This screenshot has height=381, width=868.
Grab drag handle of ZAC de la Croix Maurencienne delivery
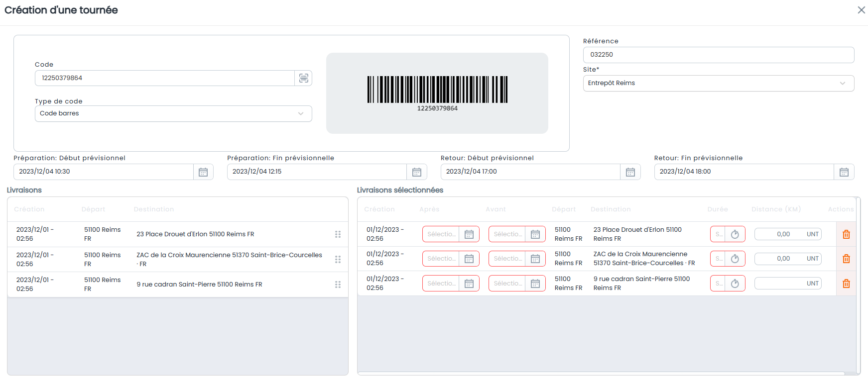[x=338, y=259]
